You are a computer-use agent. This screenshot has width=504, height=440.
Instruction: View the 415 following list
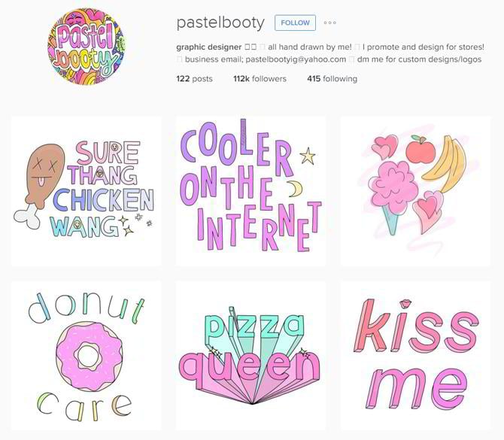(332, 79)
